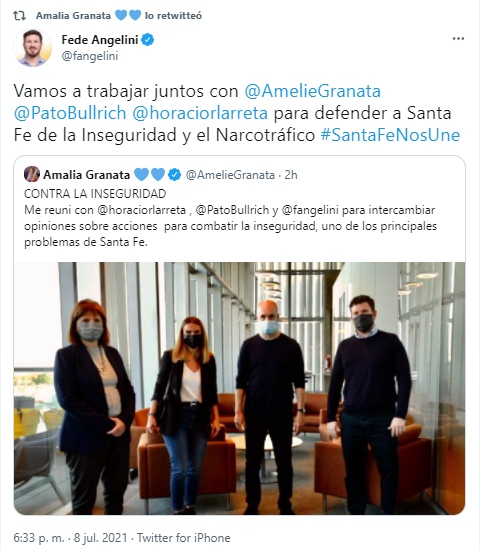This screenshot has width=483, height=551.
Task: Open the quoted tweet photo of four people
Action: pos(239,388)
